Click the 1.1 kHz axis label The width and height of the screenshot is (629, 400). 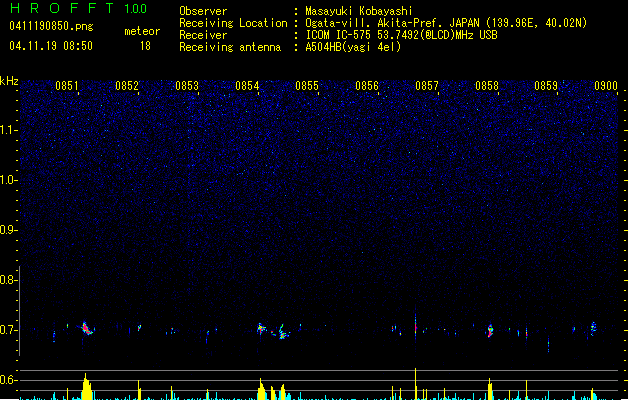coord(9,130)
